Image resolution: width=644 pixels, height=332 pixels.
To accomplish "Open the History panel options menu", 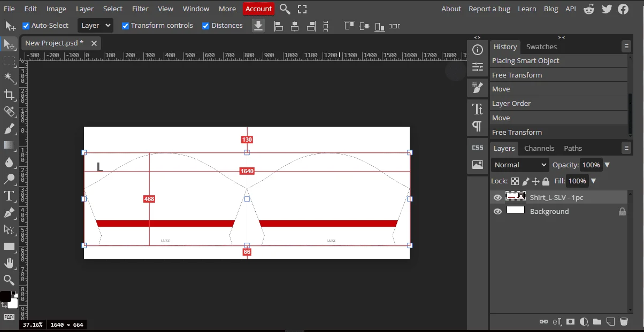I will point(626,47).
